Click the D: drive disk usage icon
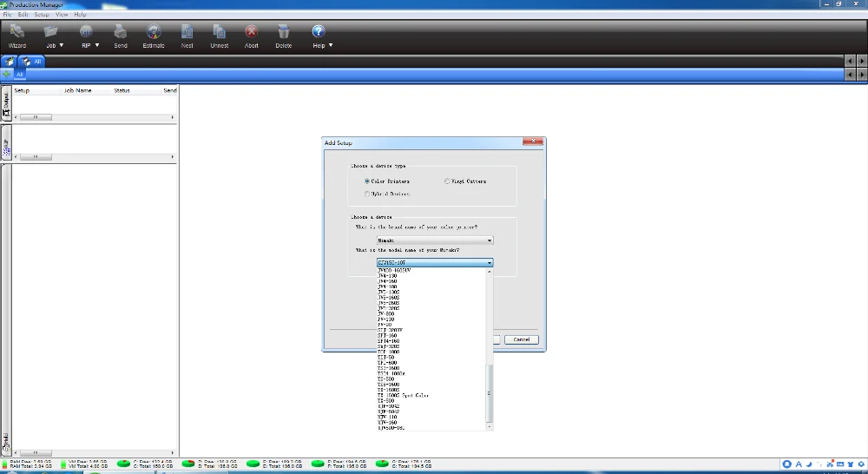 tap(188, 464)
